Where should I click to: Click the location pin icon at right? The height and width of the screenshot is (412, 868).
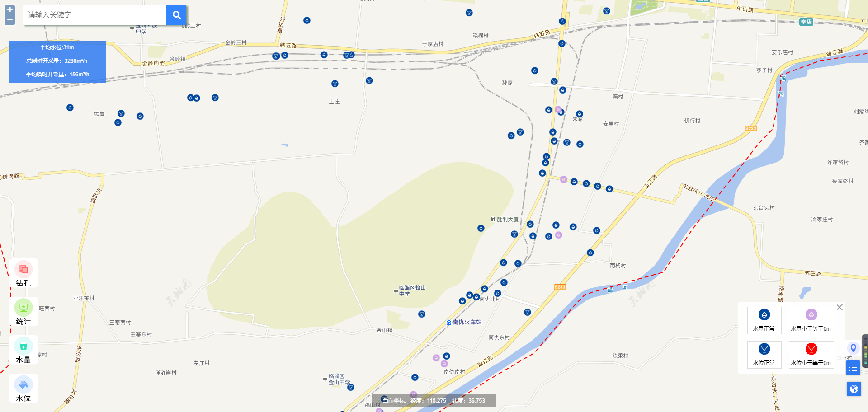853,348
